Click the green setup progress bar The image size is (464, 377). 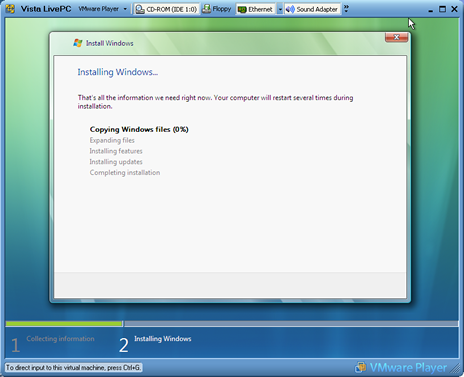click(x=64, y=323)
